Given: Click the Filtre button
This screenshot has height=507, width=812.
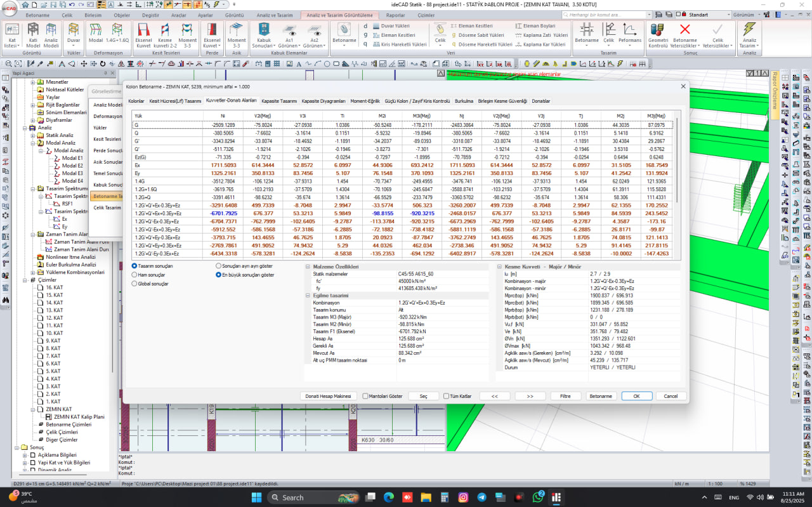Looking at the screenshot, I should [x=565, y=396].
